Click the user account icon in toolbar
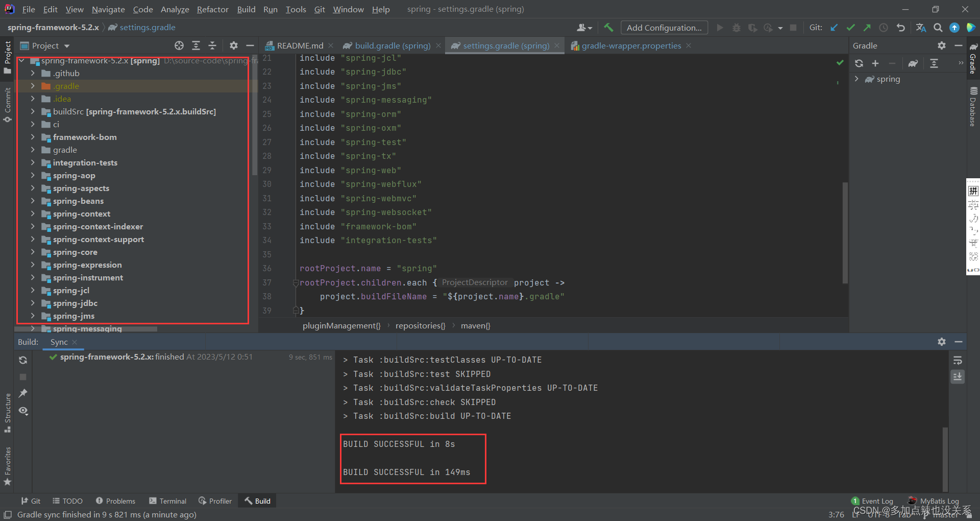Image resolution: width=980 pixels, height=521 pixels. (584, 28)
